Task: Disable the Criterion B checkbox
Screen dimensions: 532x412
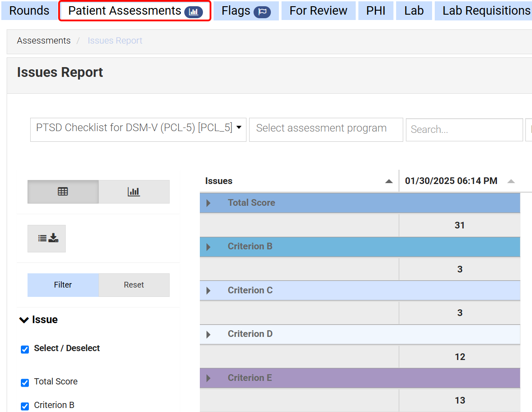Action: [24, 406]
